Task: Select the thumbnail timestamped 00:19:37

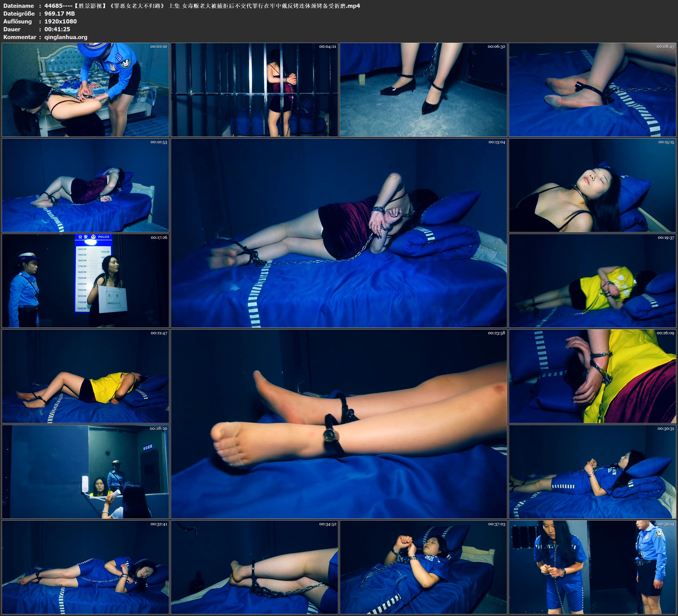Action: [592, 281]
